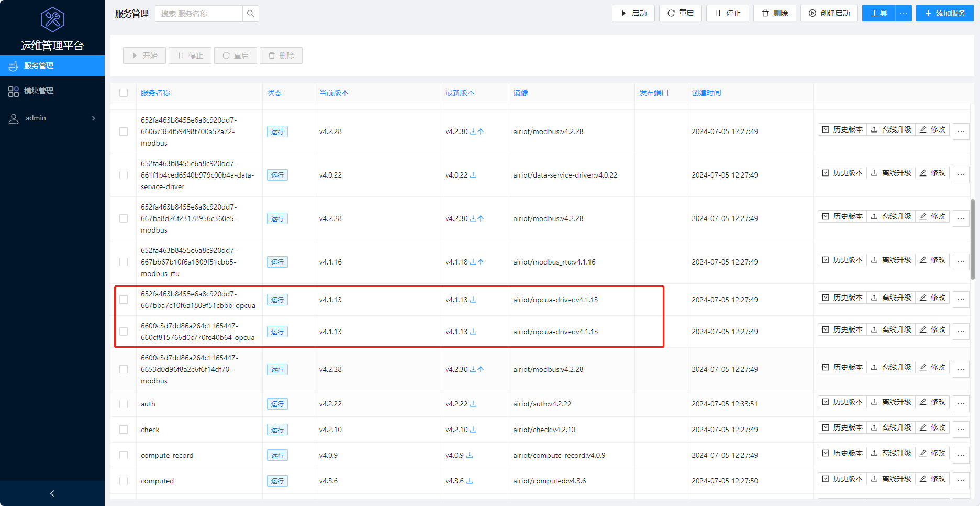Expand admin menu in sidebar

(x=52, y=118)
